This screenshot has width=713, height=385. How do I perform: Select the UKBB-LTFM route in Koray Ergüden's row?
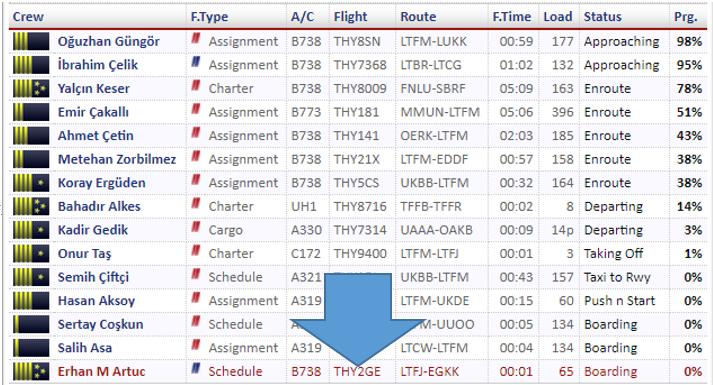(x=434, y=183)
